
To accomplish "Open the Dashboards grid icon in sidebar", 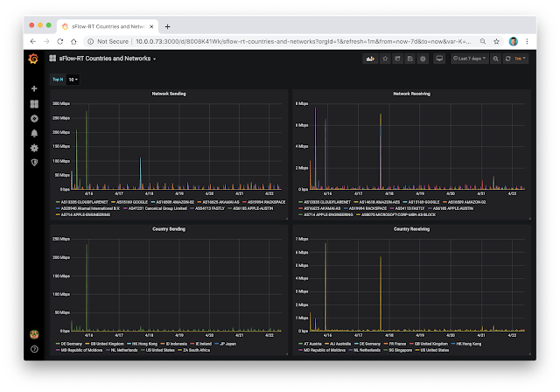I will 34,104.
